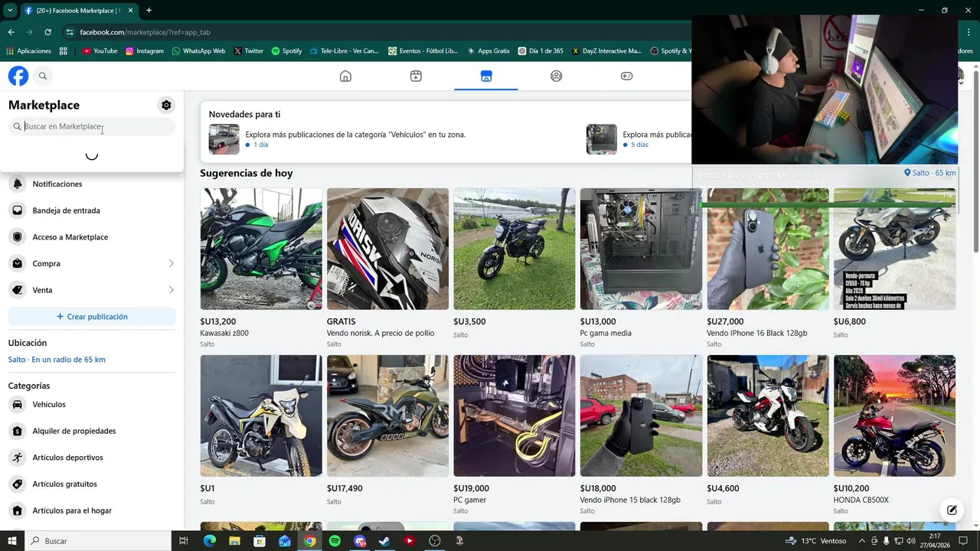
Task: Open the iPhone 15 black 128gb listing
Action: pyautogui.click(x=641, y=416)
